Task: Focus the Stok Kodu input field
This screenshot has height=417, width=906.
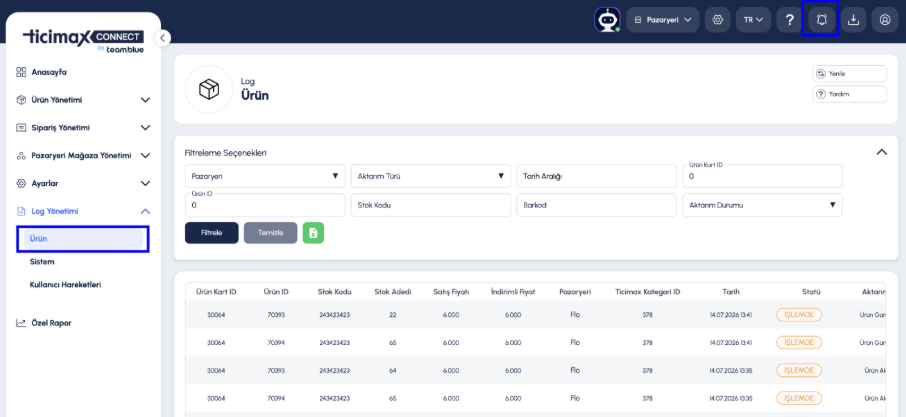Action: 431,205
